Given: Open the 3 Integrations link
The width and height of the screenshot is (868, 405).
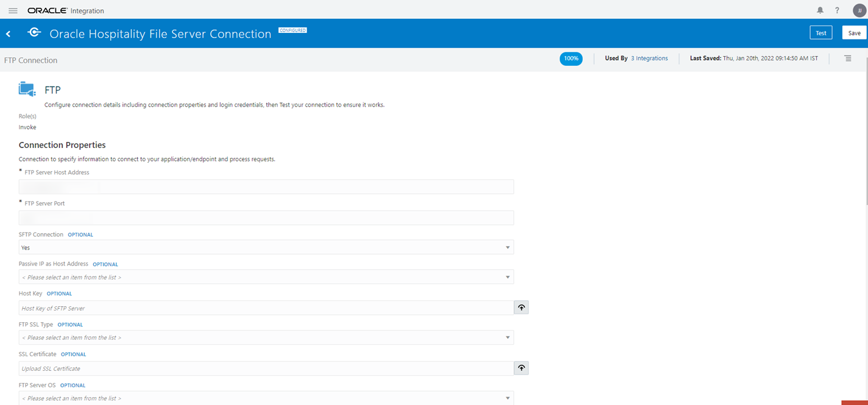Looking at the screenshot, I should [649, 58].
